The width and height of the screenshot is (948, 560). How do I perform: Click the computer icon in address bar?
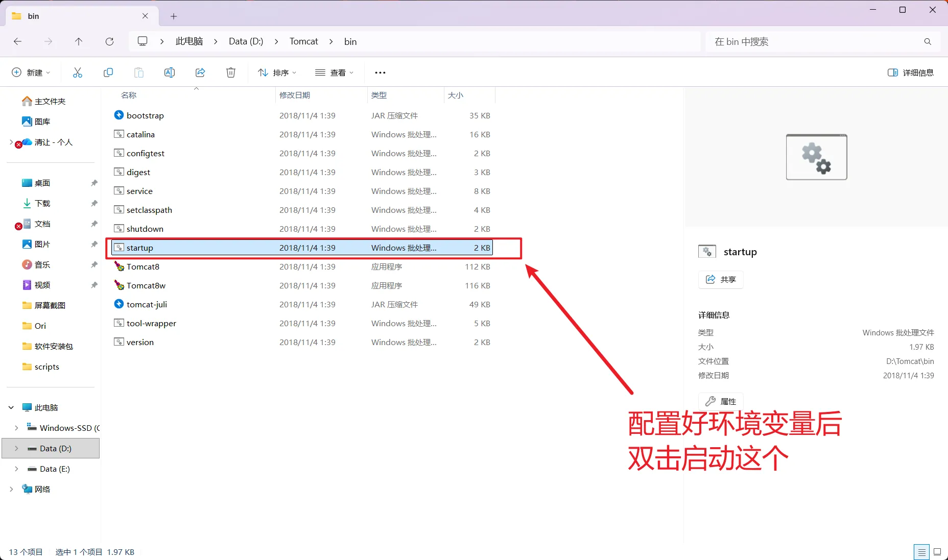pos(143,41)
